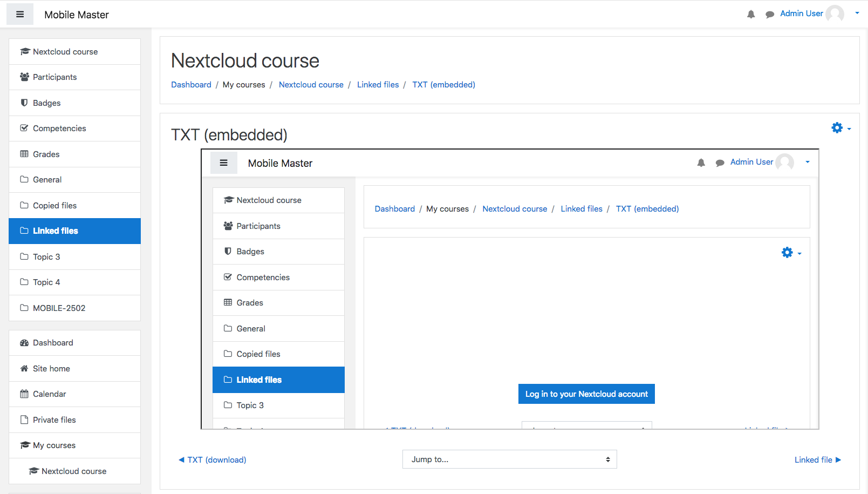Click Nextcloud course in embedded breadcrumb
This screenshot has height=494, width=868.
click(x=515, y=209)
